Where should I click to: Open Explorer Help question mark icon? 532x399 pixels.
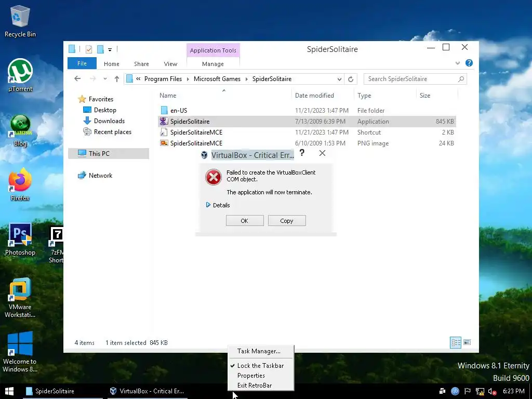(469, 63)
